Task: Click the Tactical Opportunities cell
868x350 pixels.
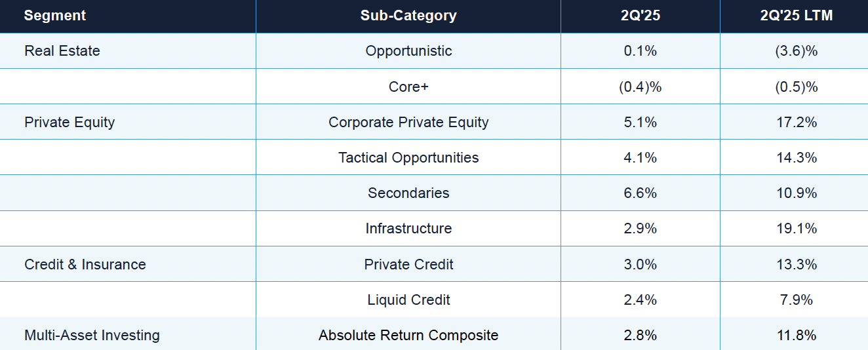Action: coord(408,157)
